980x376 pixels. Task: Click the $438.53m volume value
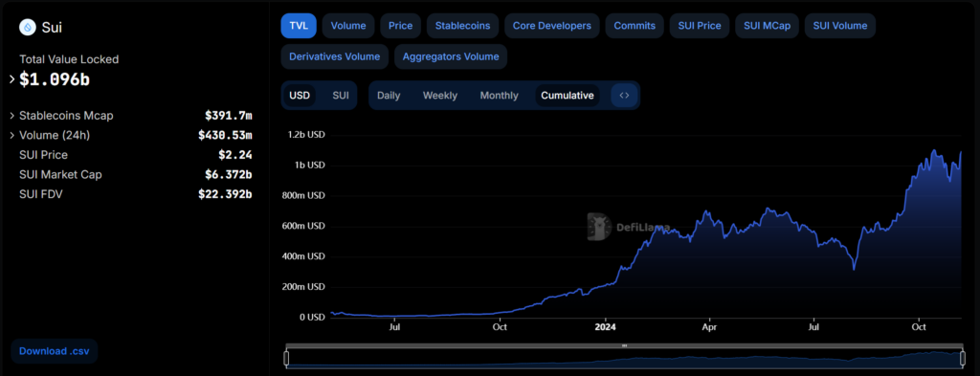(x=225, y=135)
